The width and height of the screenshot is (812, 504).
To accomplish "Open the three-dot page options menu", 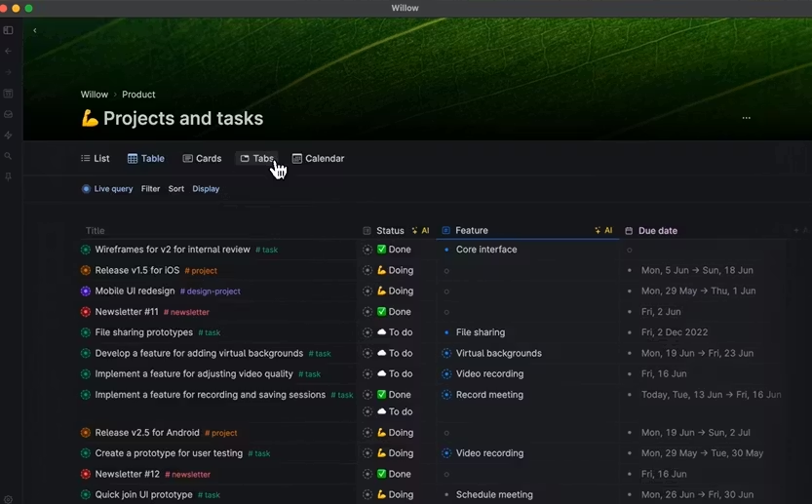I will [x=746, y=118].
